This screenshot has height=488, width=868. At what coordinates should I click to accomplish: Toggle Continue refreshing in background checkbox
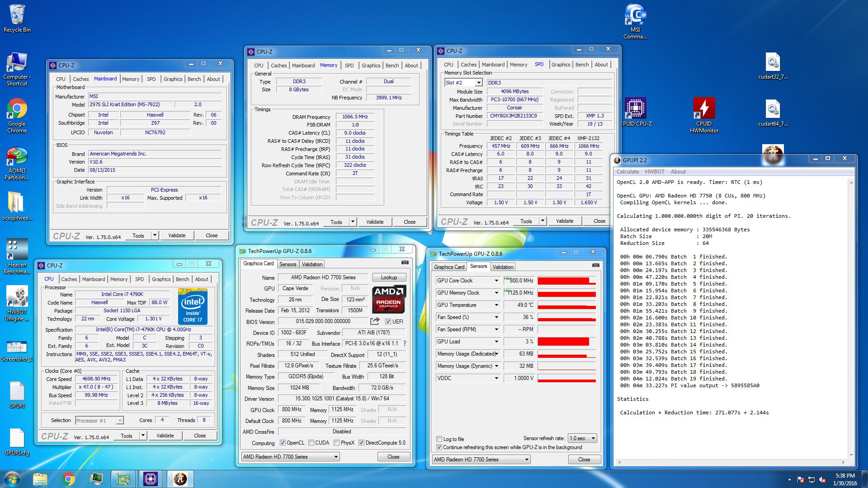[x=439, y=447]
